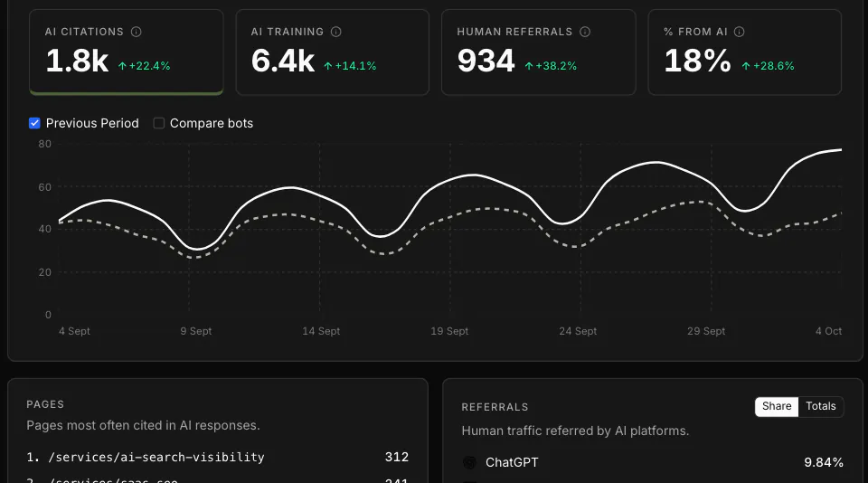Select the % From AI metric card
This screenshot has height=483, width=868.
point(744,52)
